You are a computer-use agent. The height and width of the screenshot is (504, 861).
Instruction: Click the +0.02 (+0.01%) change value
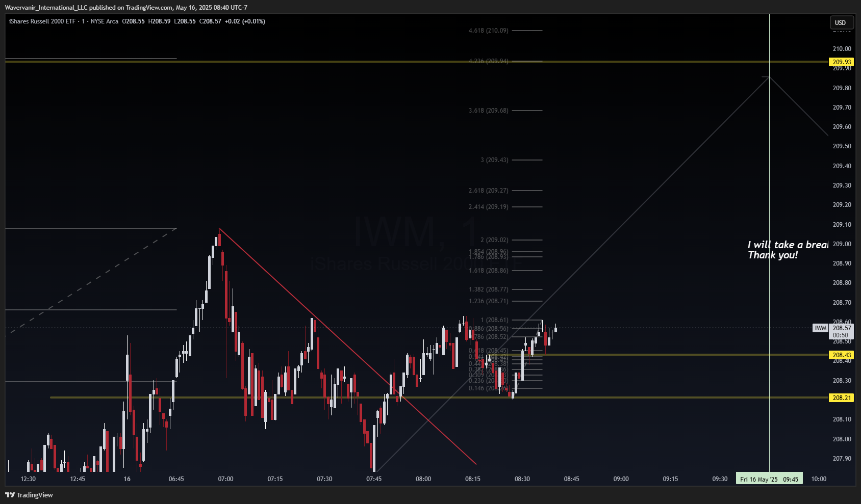point(245,21)
